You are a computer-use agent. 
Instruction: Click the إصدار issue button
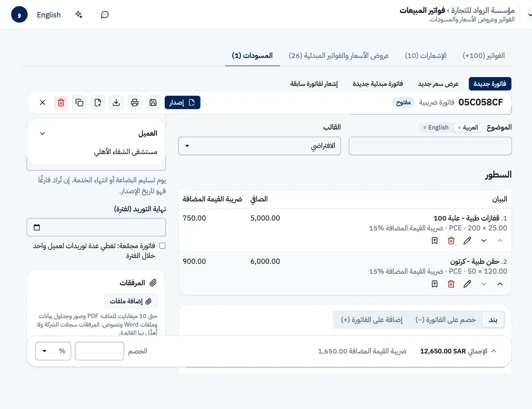[x=182, y=103]
